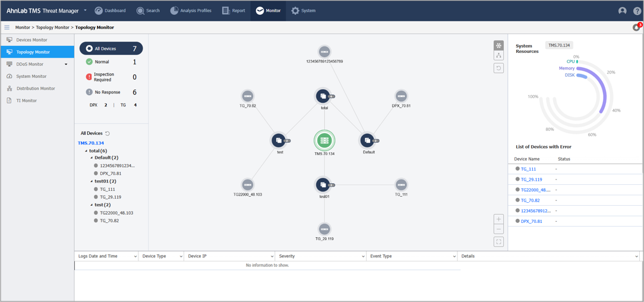Open the user account icon
This screenshot has width=644, height=302.
coord(622,11)
